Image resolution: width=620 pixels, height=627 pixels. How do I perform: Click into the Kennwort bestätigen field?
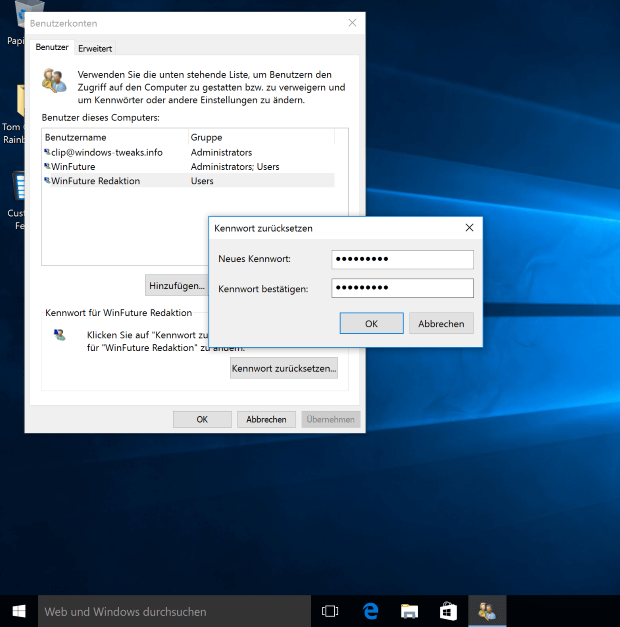tap(402, 288)
